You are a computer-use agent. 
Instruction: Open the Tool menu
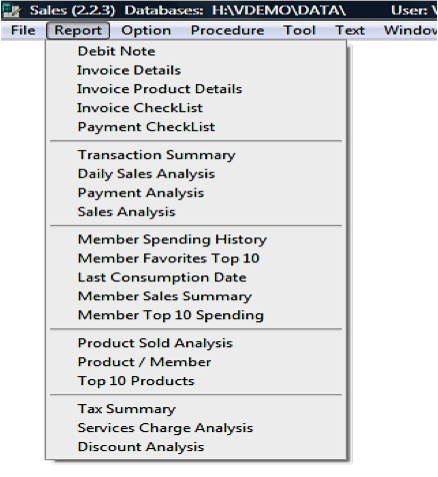(x=299, y=31)
